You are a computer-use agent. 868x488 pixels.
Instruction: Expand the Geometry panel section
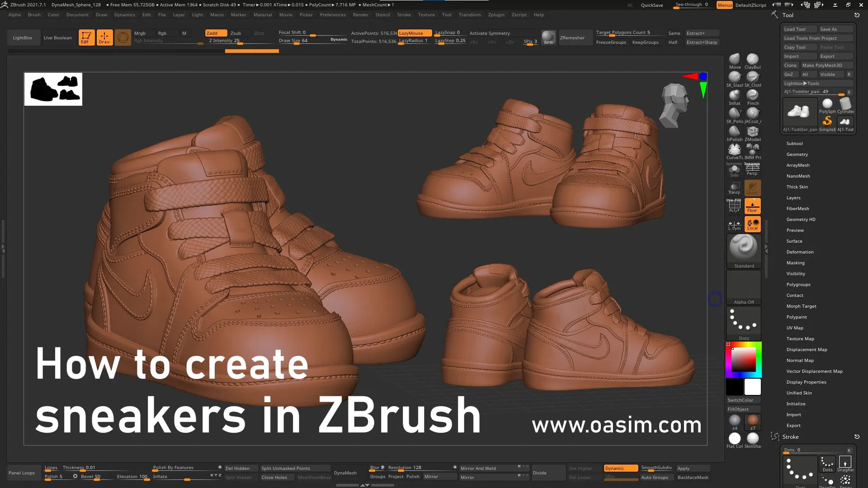797,154
